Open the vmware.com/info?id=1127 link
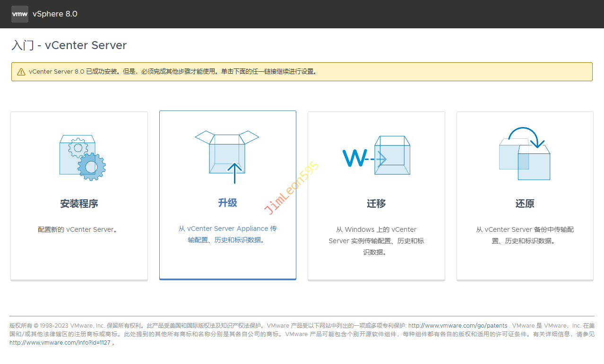 [x=60, y=343]
